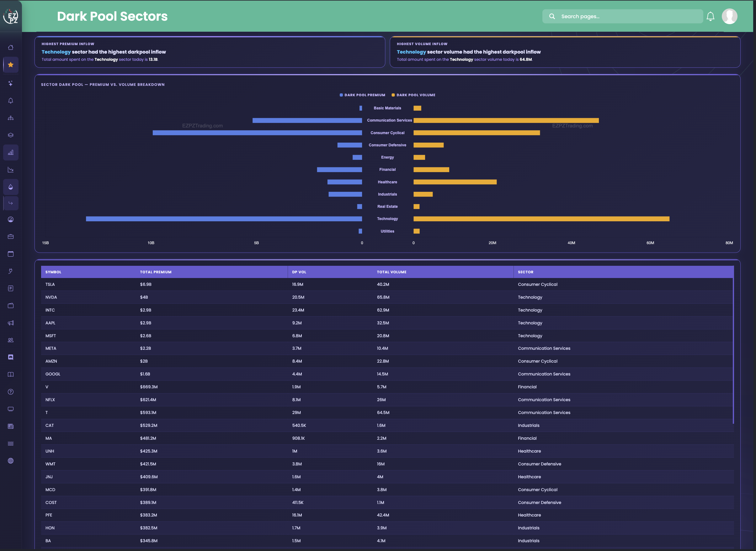
Task: Click the PFE symbol cell
Action: (49, 515)
